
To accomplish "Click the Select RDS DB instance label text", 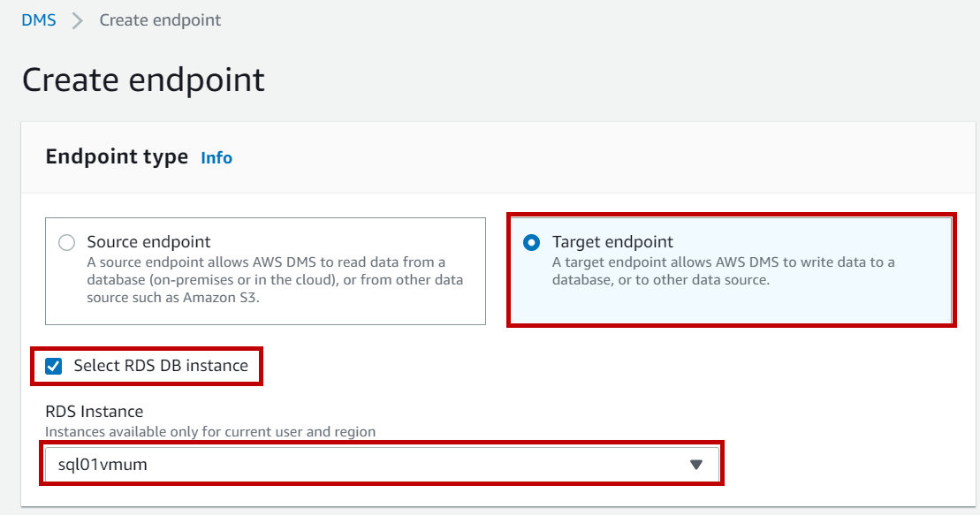I will point(161,365).
